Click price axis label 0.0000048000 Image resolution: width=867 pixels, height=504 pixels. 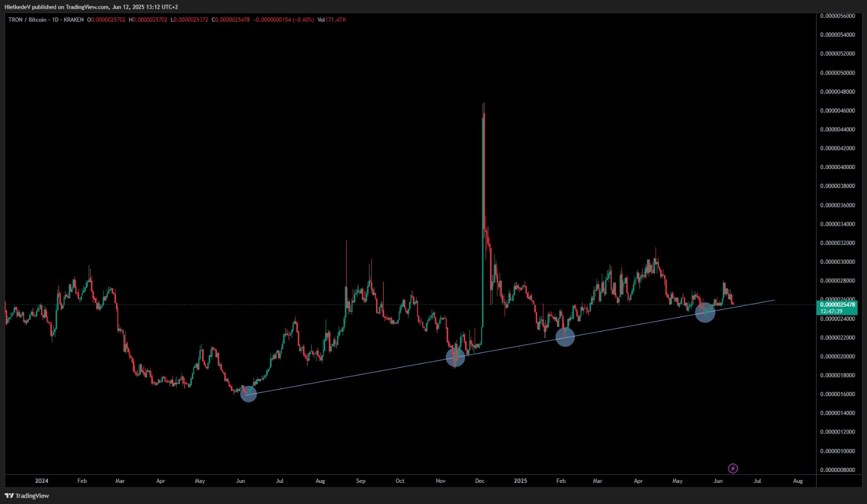point(837,92)
